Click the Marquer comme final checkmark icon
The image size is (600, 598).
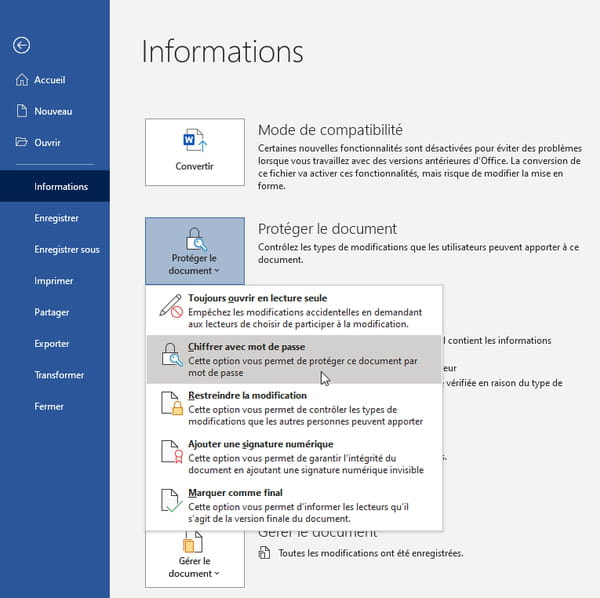tap(171, 500)
